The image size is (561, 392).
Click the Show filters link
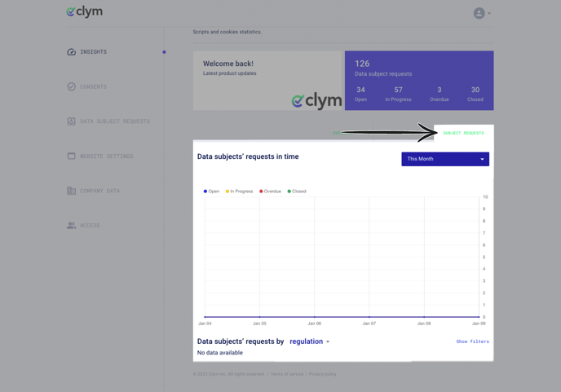click(x=472, y=341)
